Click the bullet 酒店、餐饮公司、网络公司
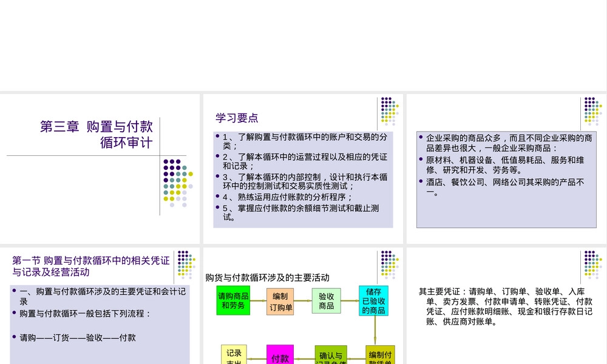The width and height of the screenshot is (607, 364). click(502, 187)
